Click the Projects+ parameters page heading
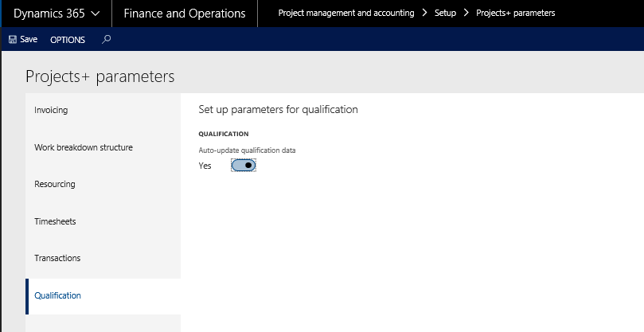 pyautogui.click(x=100, y=76)
